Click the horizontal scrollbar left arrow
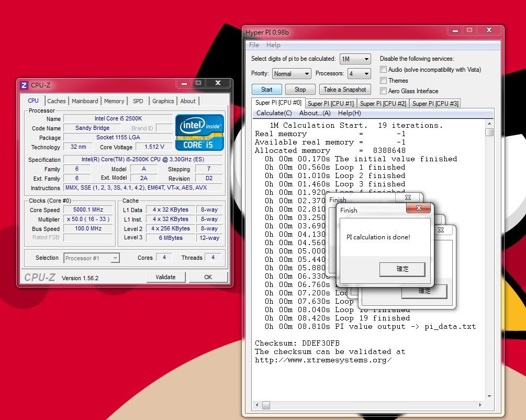The width and height of the screenshot is (526, 420). point(257,405)
